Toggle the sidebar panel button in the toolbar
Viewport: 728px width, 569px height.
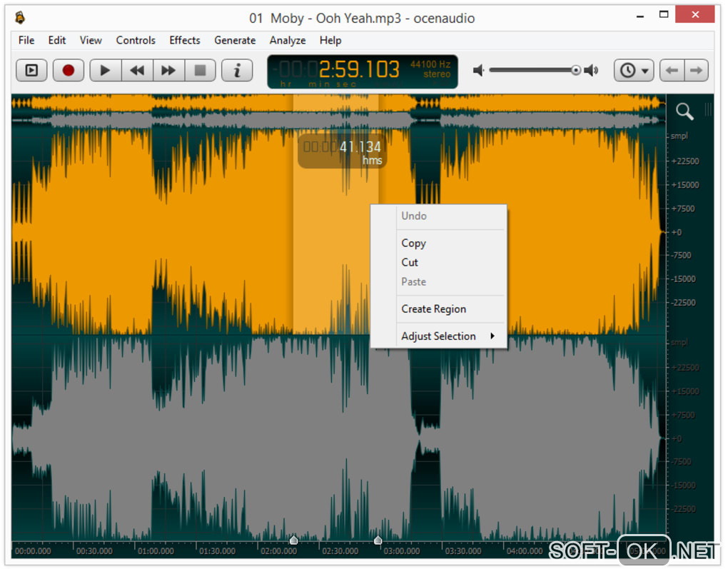click(x=31, y=71)
